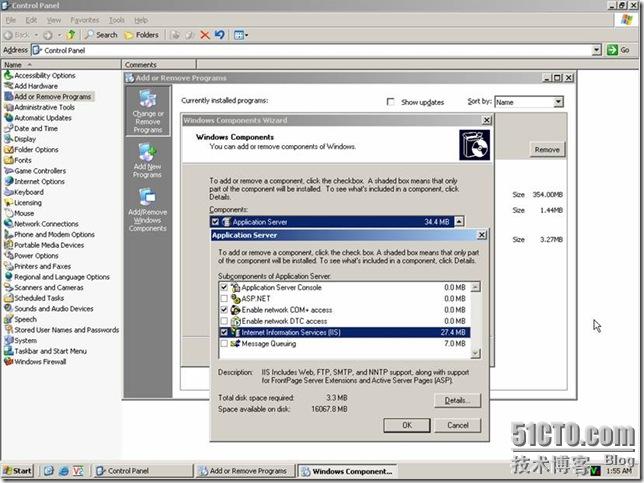
Task: Select Add New Programs sidebar icon
Action: coord(147,161)
